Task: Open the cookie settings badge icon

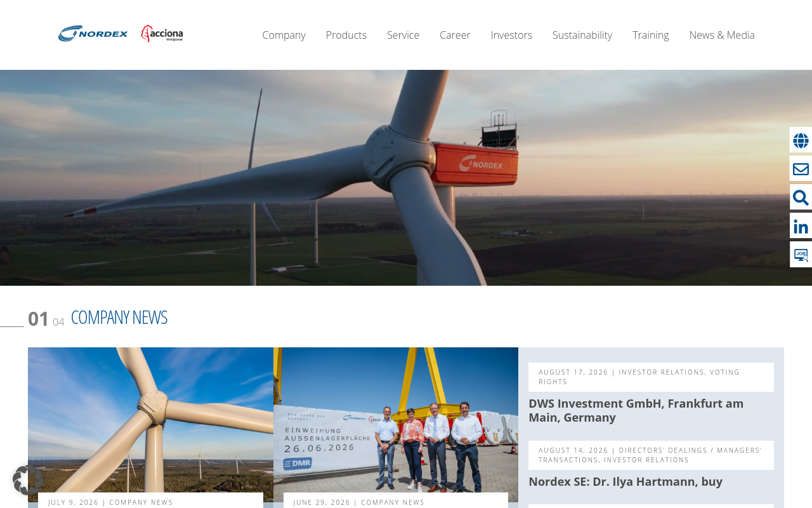Action: 27,480
